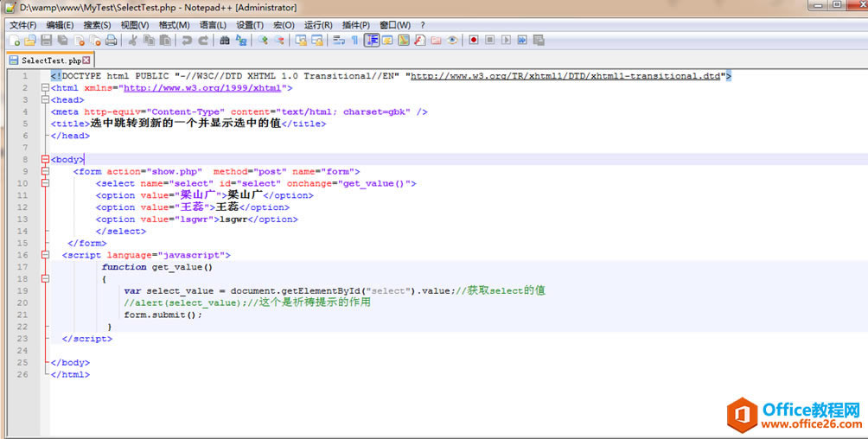Viewport: 868px width, 439px height.
Task: Click the Cut scissors icon
Action: click(133, 40)
